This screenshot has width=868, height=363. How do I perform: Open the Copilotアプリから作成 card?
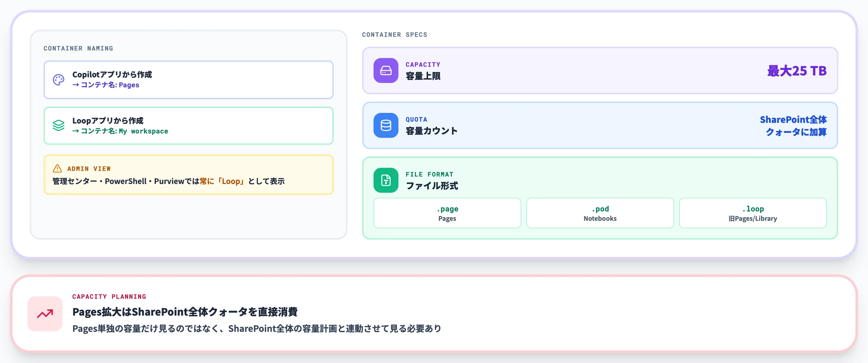click(188, 80)
